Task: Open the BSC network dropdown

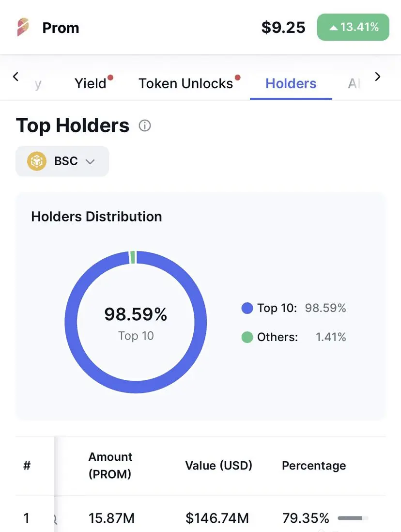Action: click(x=62, y=161)
